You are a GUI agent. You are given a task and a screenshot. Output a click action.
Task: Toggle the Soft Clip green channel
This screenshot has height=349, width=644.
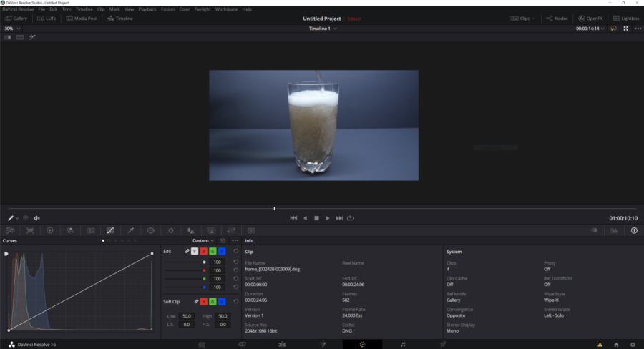point(213,302)
